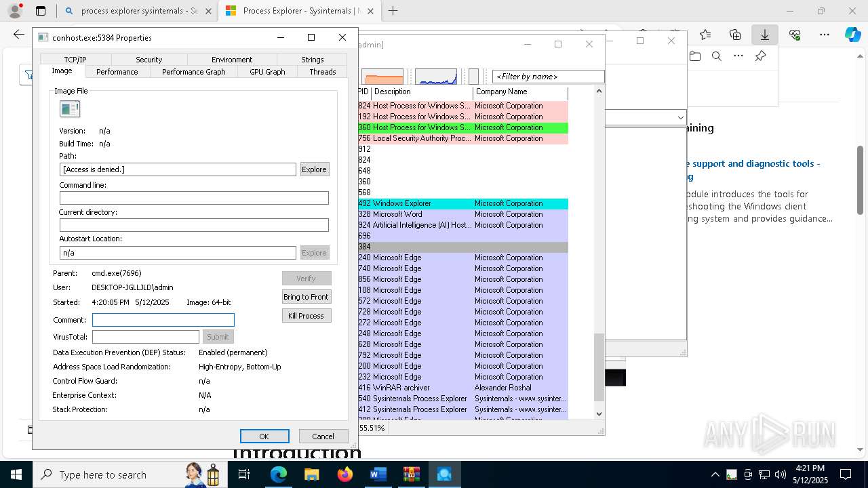Viewport: 868px width, 488px height.
Task: Switch to process explorer sysinternals search tab
Action: pos(138,11)
